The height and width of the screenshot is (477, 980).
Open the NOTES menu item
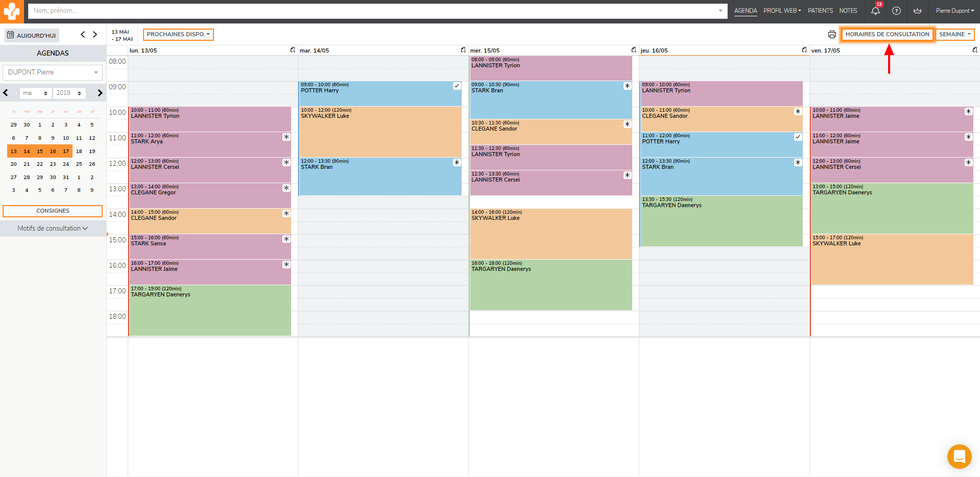[848, 11]
